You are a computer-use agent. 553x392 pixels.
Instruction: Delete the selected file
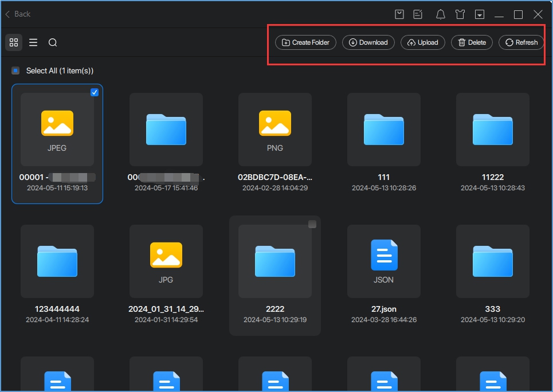pos(472,42)
